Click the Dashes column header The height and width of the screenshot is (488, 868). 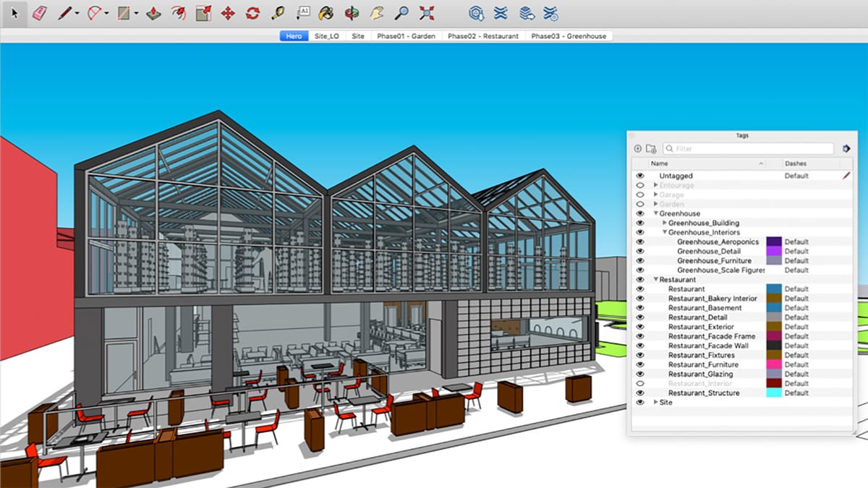point(795,164)
